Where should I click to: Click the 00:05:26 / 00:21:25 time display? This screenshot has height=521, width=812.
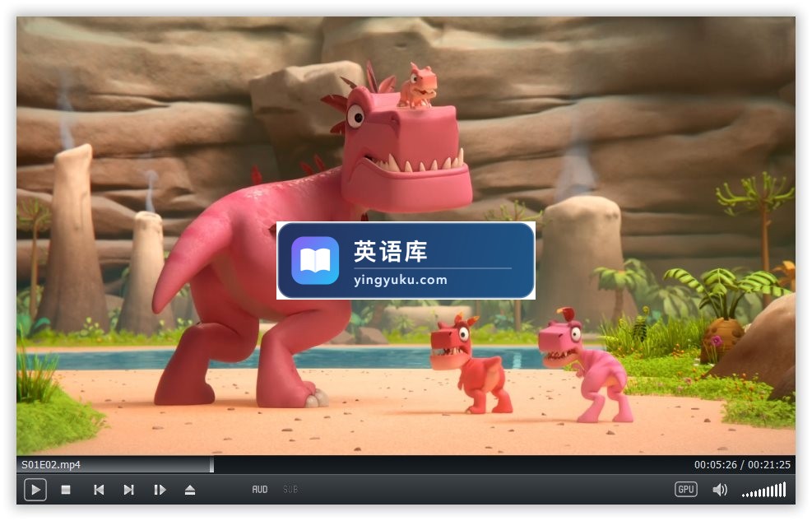[x=742, y=464]
